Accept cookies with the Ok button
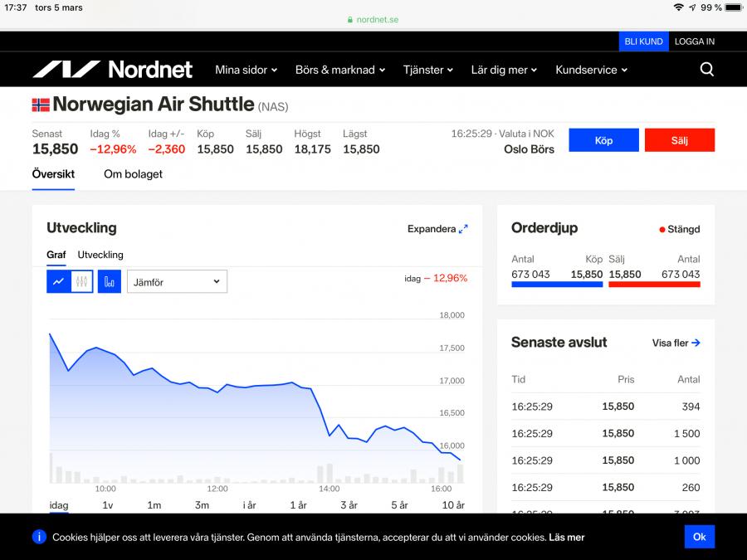747x560 pixels. point(699,537)
